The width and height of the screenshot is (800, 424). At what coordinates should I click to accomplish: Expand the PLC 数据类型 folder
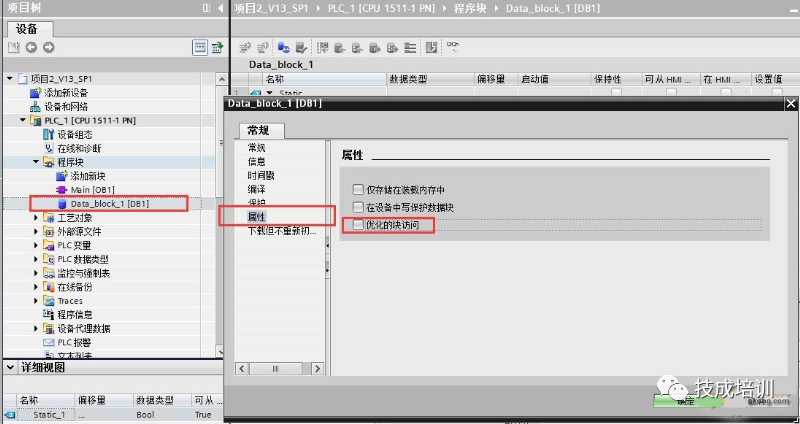pyautogui.click(x=36, y=259)
